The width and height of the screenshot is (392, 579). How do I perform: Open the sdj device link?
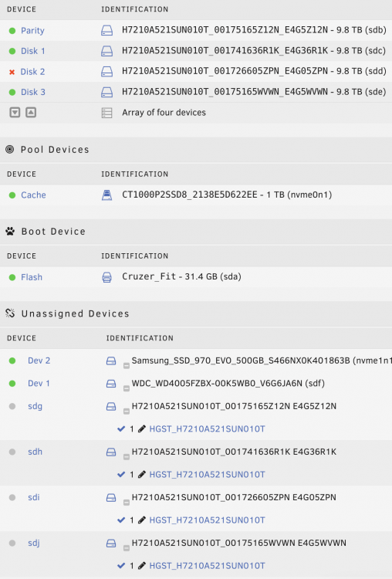34,543
